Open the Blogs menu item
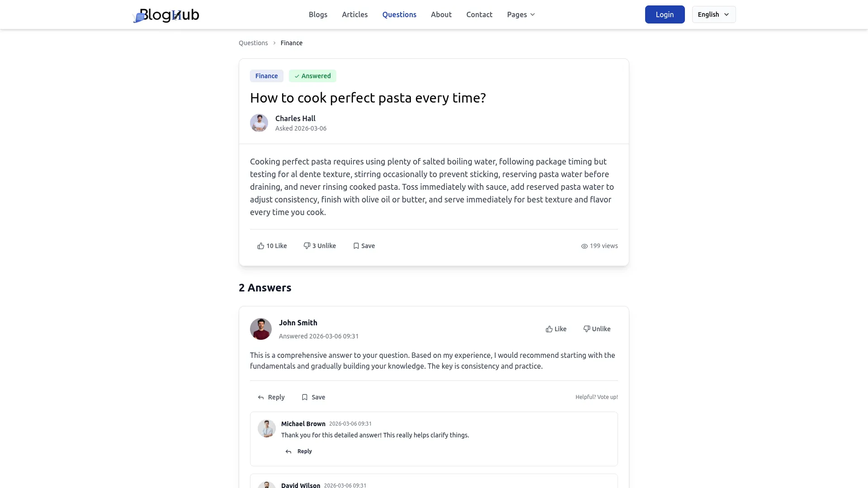 point(318,14)
